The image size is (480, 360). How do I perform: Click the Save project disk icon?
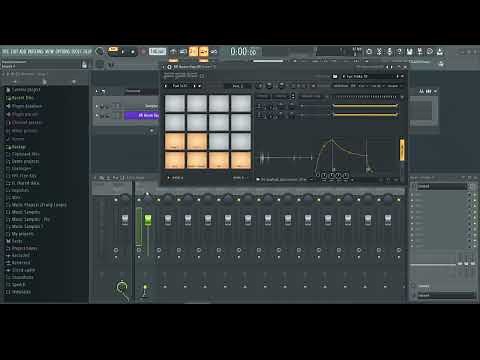coord(409,52)
